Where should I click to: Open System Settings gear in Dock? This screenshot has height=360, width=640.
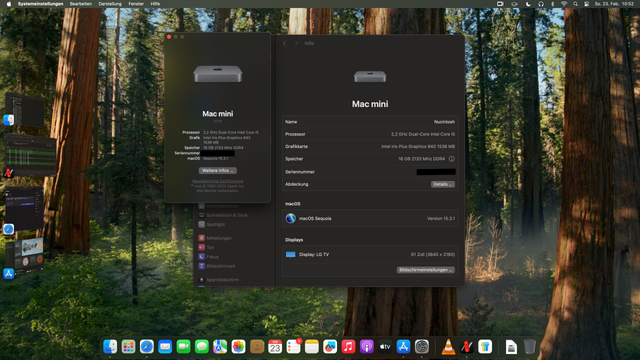[422, 347]
